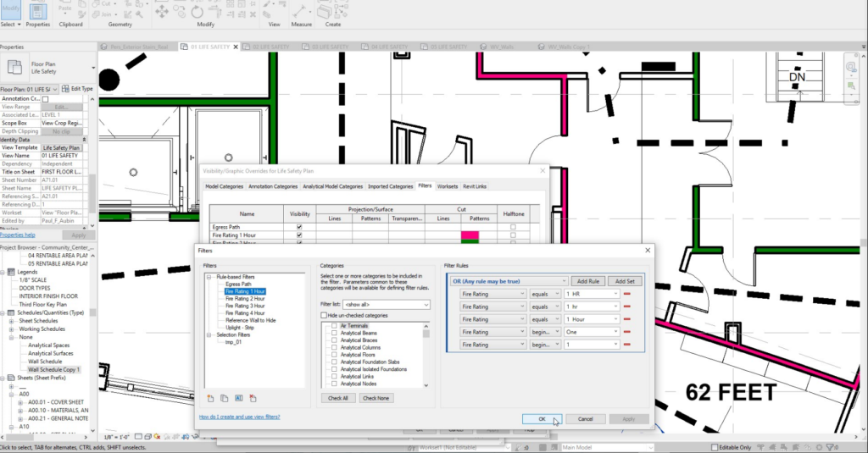Switch to Analytical Model Categories tab

pyautogui.click(x=332, y=186)
